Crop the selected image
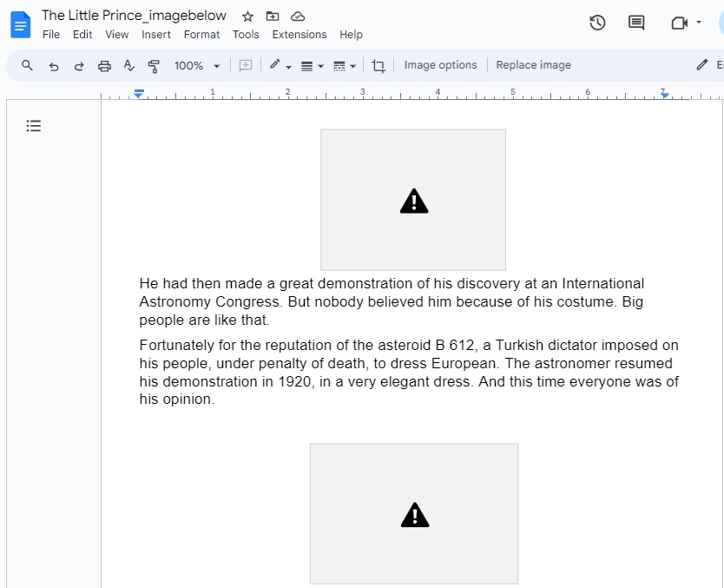Image resolution: width=724 pixels, height=588 pixels. 378,65
